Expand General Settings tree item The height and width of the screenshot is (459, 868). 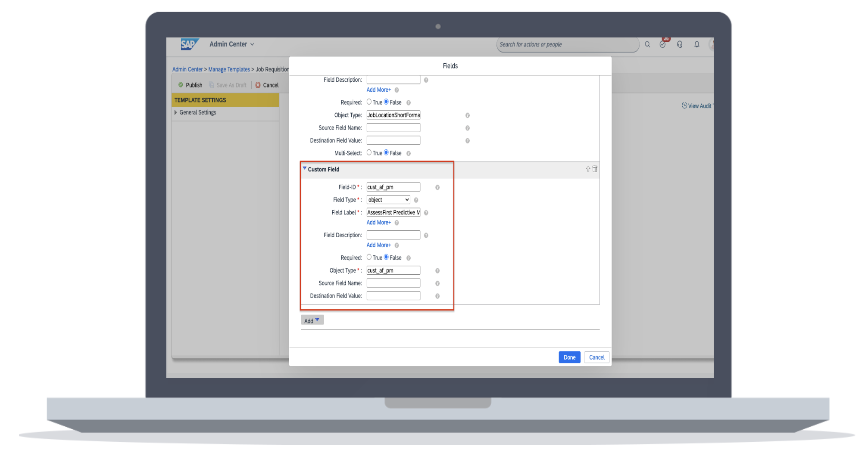click(175, 112)
